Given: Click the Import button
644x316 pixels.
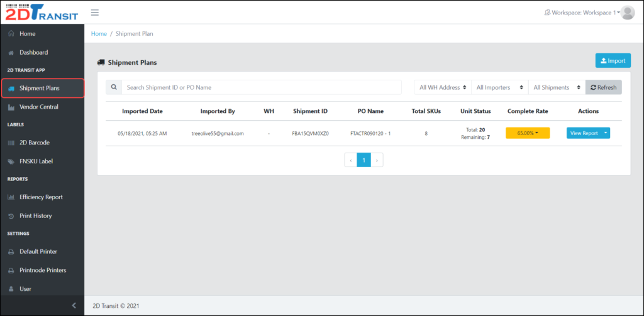Looking at the screenshot, I should click(x=613, y=61).
